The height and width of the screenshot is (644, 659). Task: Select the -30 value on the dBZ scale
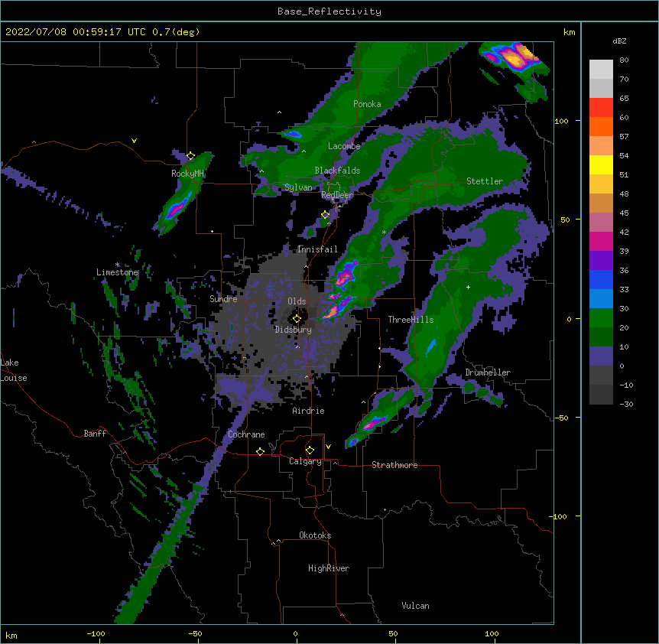pos(626,404)
